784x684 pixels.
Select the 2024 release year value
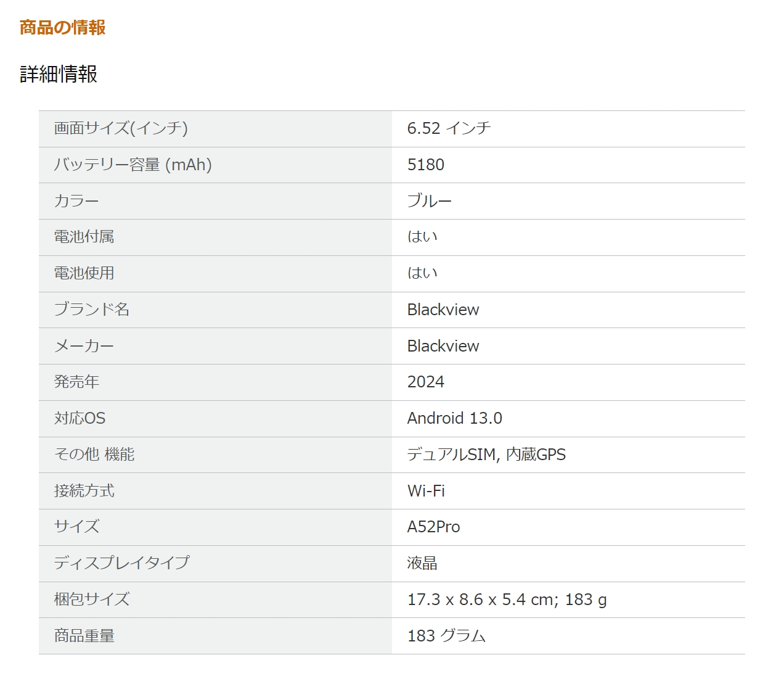(426, 382)
